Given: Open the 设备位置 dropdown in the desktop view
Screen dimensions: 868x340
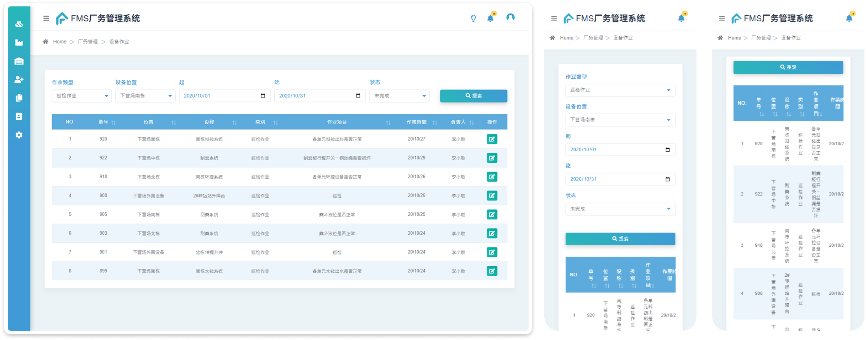Looking at the screenshot, I should tap(145, 96).
